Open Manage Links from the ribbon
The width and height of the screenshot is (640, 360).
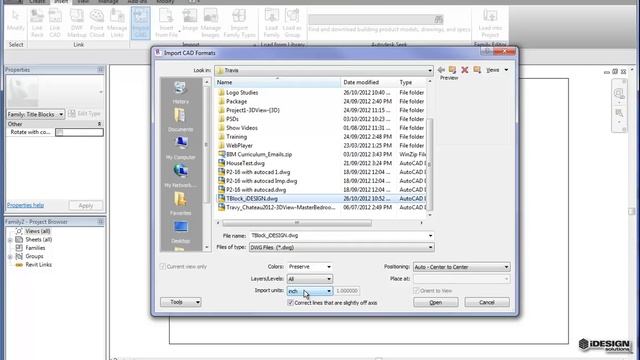[117, 23]
